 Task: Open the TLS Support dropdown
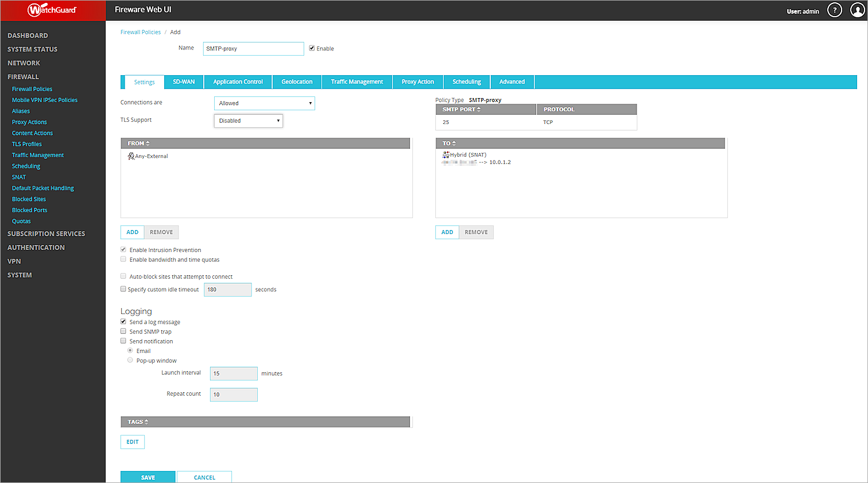click(248, 120)
